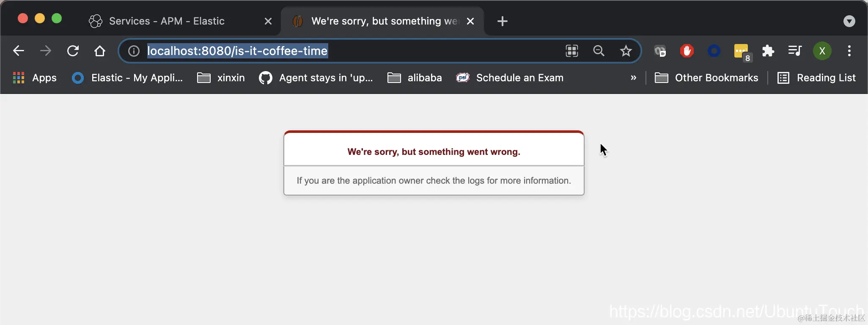Open the Reading List

pyautogui.click(x=816, y=78)
